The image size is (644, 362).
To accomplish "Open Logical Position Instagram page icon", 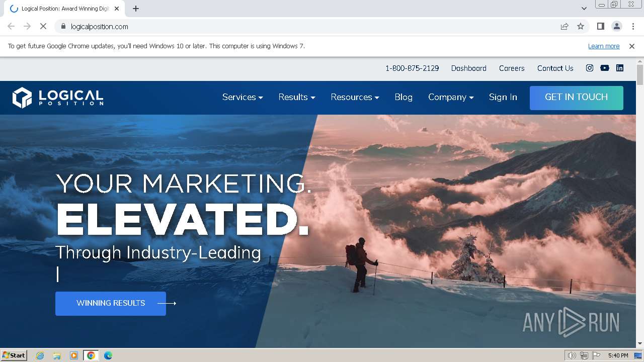I will [590, 68].
